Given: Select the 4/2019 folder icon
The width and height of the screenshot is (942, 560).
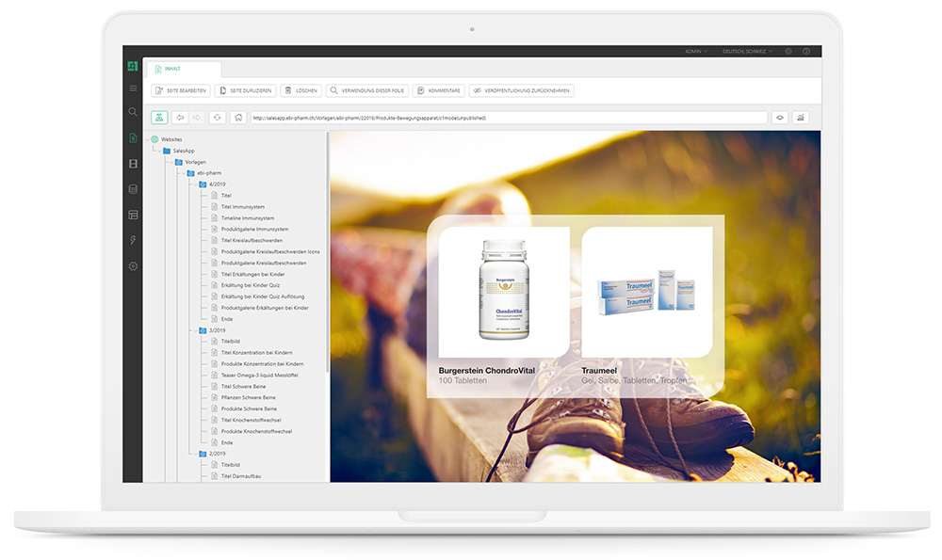Looking at the screenshot, I should [x=203, y=184].
